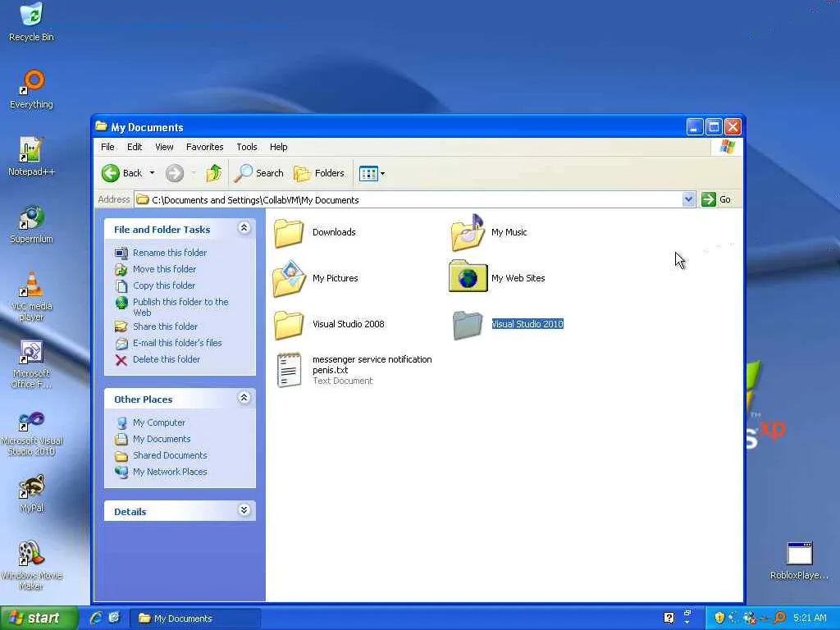Go to My Network Places link

(x=170, y=472)
